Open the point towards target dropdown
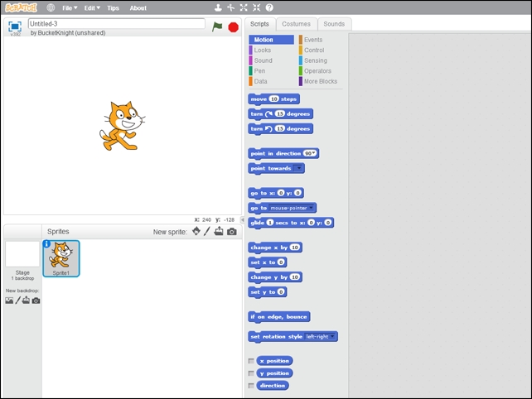The width and height of the screenshot is (532, 399). click(298, 168)
